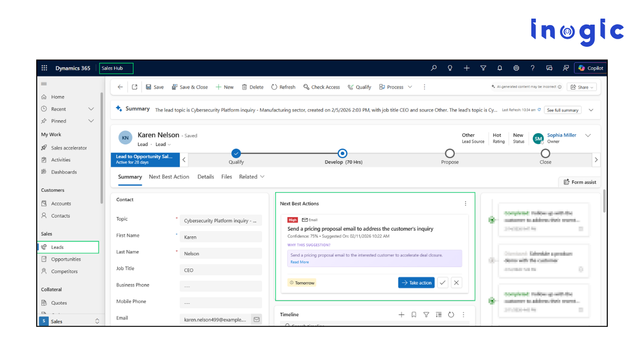This screenshot has height=362, width=644.
Task: Click the plus quick create icon
Action: click(467, 68)
